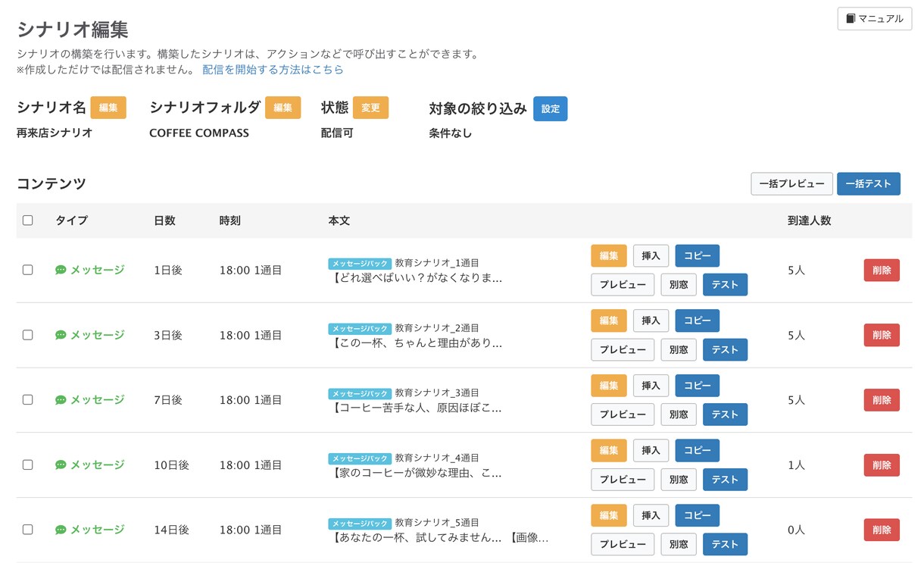The image size is (924, 563).
Task: Click プレビュー for 教育シナリオ_2通目
Action: click(x=623, y=349)
